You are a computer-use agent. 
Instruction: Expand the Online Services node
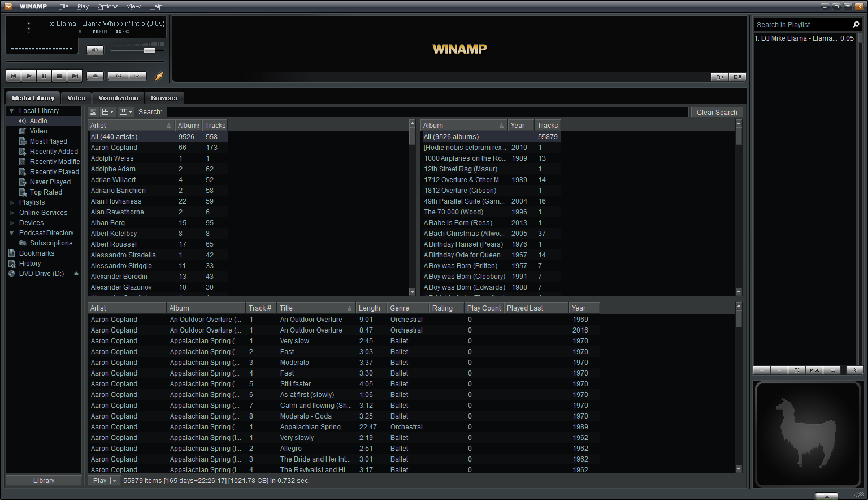point(11,213)
